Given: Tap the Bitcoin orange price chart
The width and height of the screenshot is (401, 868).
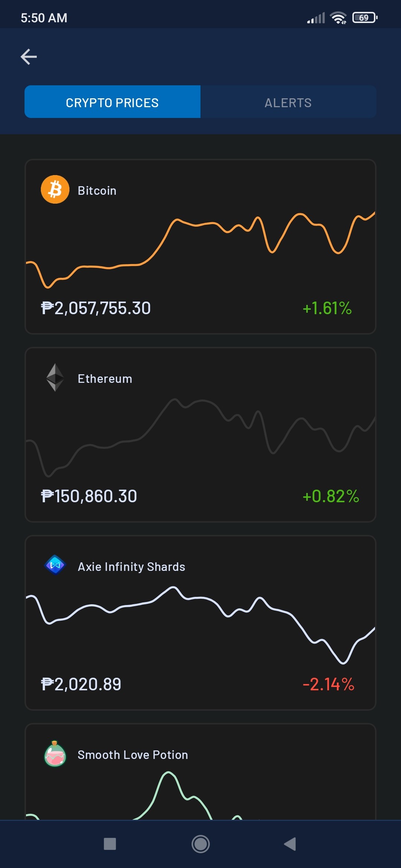Looking at the screenshot, I should pyautogui.click(x=200, y=250).
